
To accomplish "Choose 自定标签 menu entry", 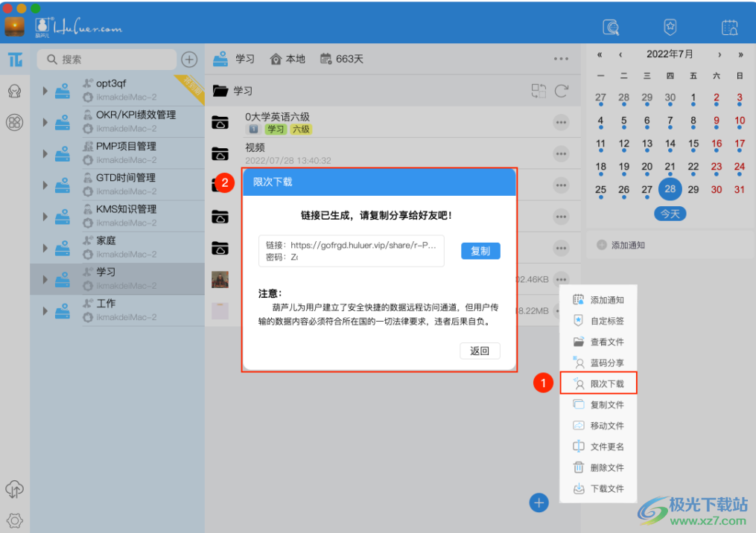I will [598, 321].
